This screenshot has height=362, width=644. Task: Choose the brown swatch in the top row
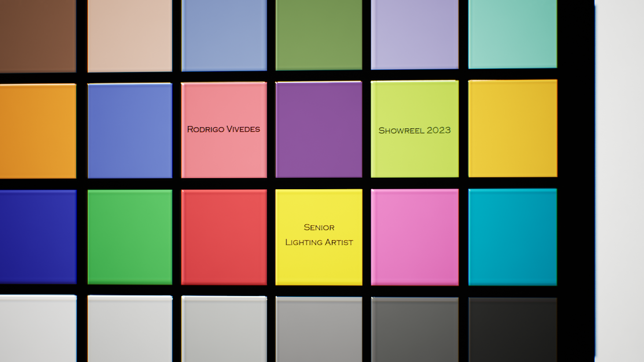click(38, 35)
